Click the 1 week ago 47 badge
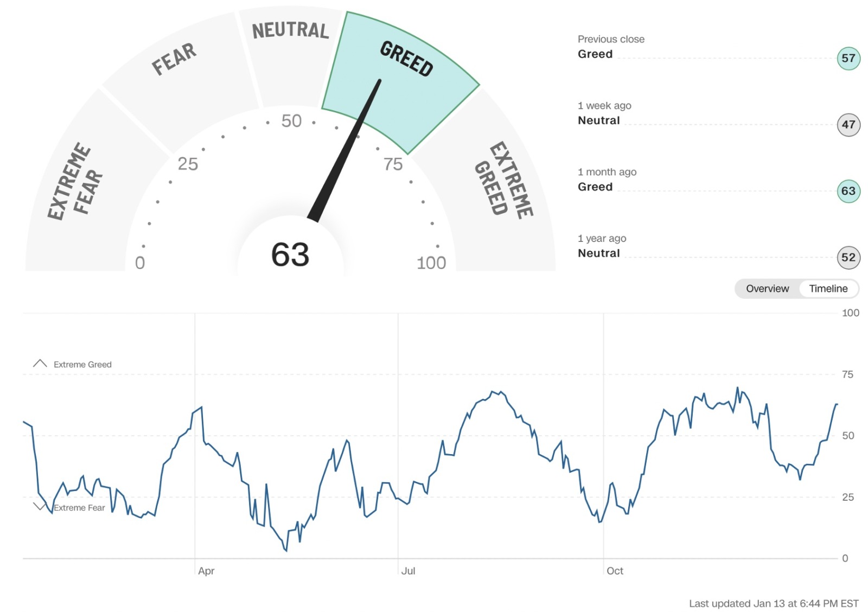 (x=848, y=125)
